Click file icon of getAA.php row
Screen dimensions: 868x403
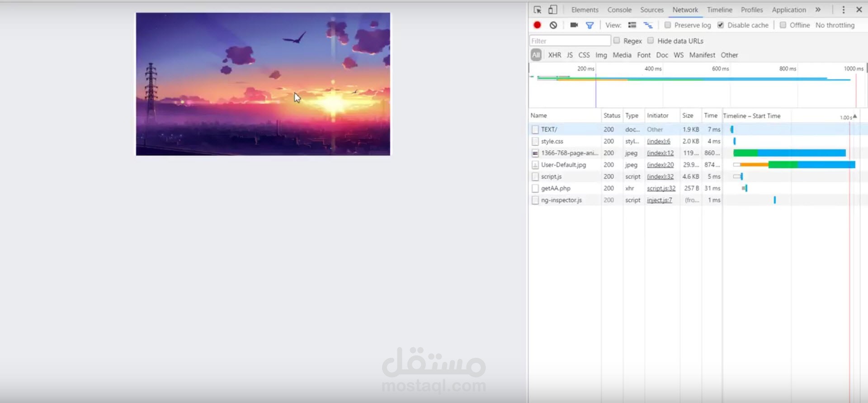[x=535, y=188]
